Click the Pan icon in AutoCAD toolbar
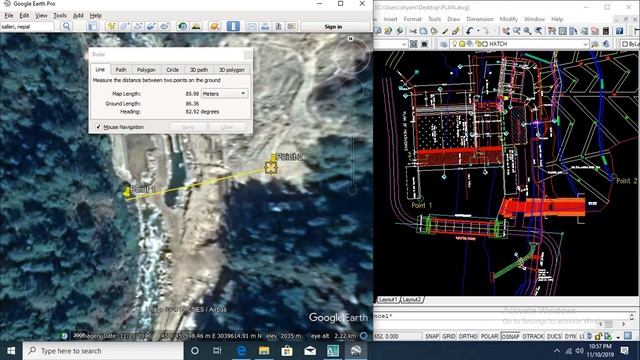Screen dimensions: 640x360 pyautogui.click(x=506, y=31)
